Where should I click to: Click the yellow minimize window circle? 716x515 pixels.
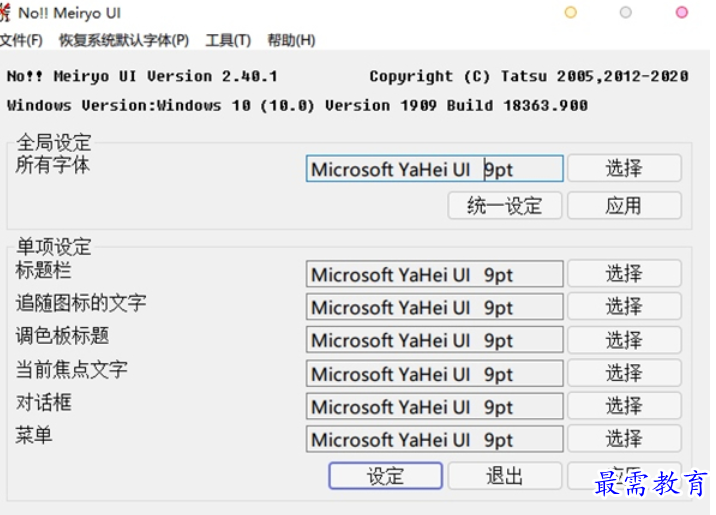pyautogui.click(x=571, y=12)
